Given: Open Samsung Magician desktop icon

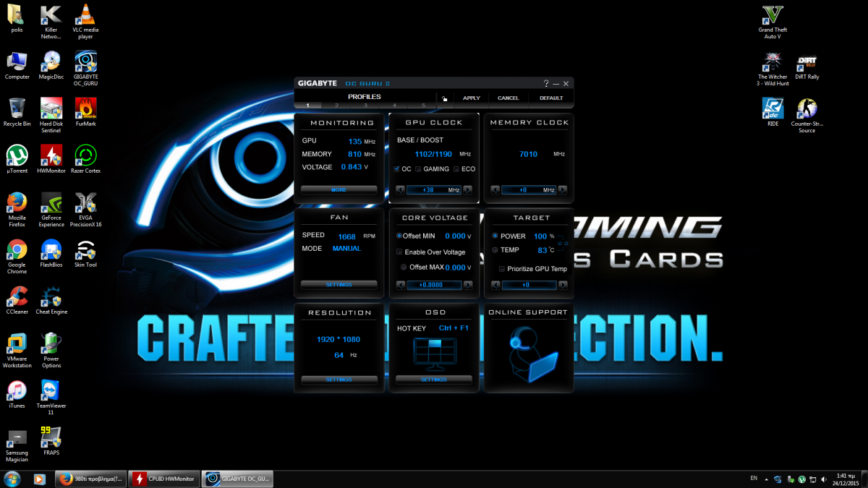Looking at the screenshot, I should [x=17, y=445].
